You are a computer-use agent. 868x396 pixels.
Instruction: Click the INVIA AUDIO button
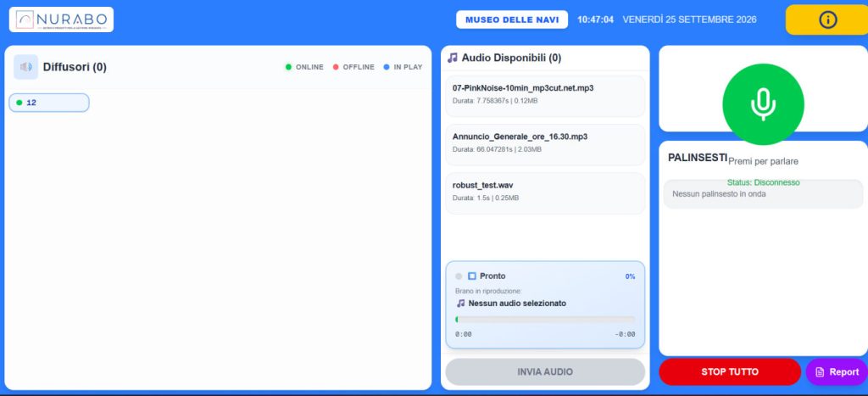pos(545,371)
